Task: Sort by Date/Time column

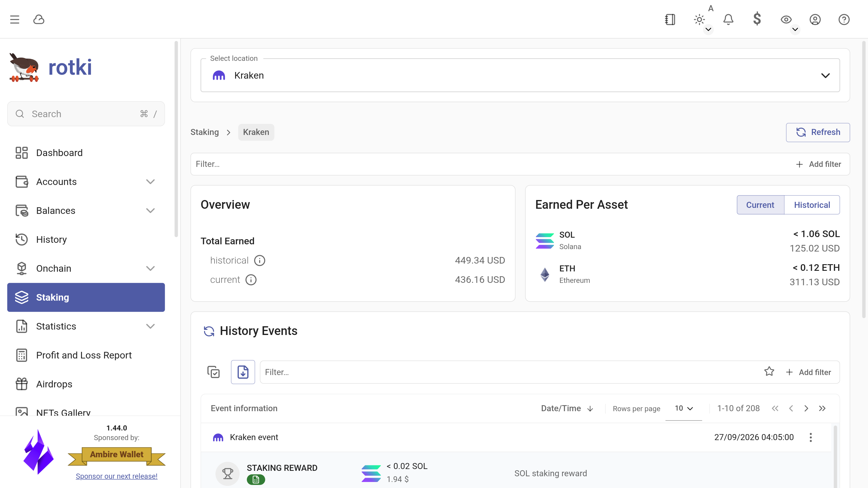Action: 567,408
